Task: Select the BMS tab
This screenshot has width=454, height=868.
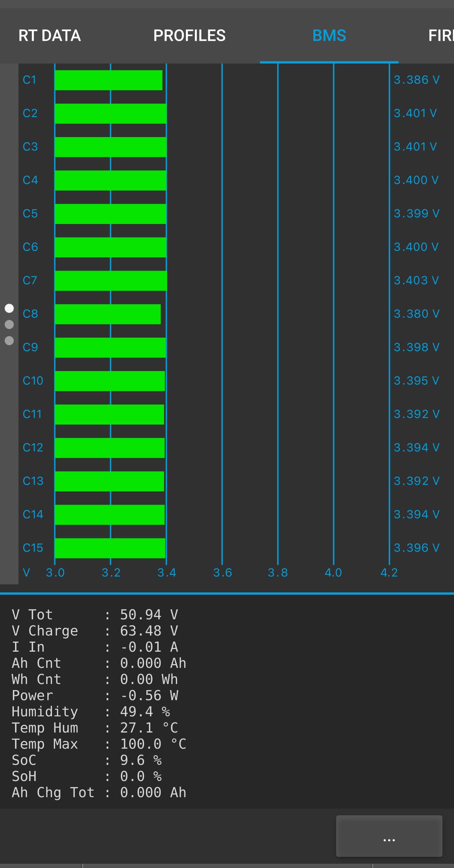Action: pyautogui.click(x=329, y=36)
